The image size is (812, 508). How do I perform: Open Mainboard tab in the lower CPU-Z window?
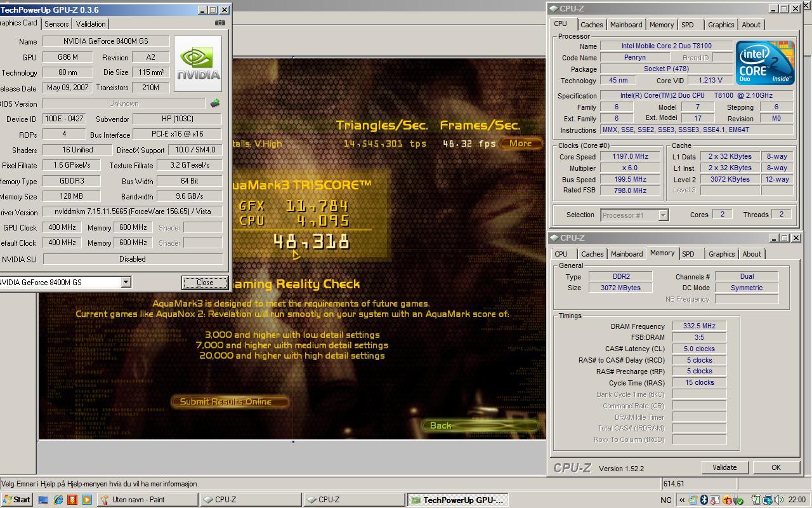click(626, 254)
